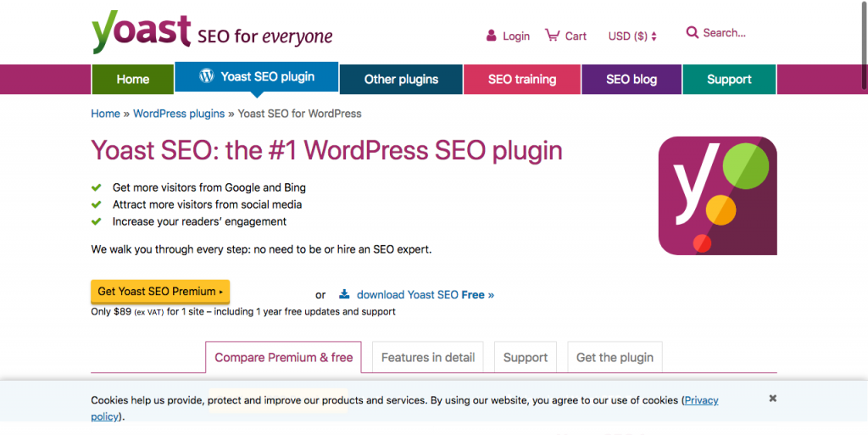Click the WordPress icon in plugin tab
868x435 pixels.
tap(206, 76)
